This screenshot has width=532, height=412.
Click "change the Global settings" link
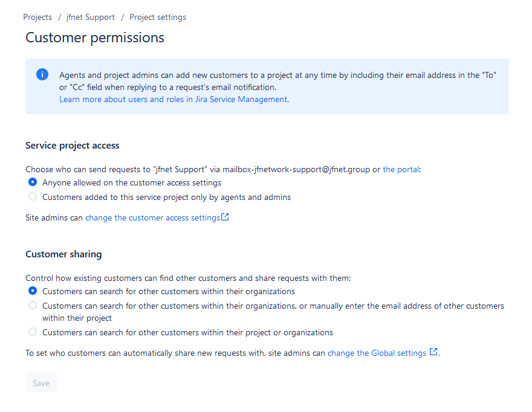pos(377,352)
